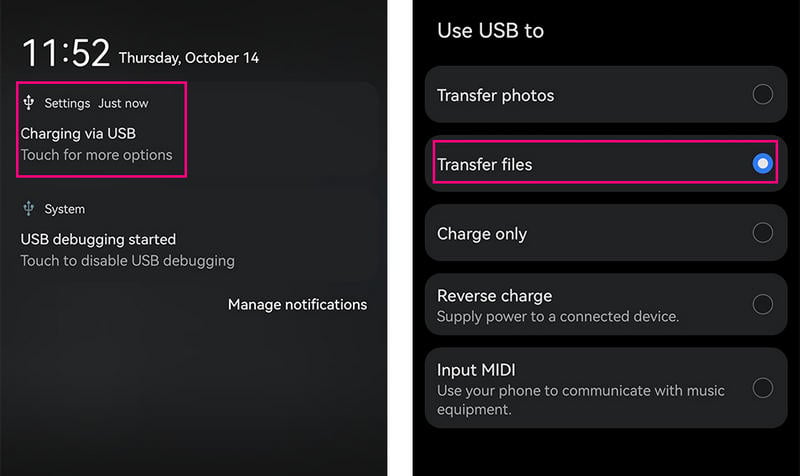This screenshot has height=476, width=800.
Task: Tap Manage notifications link
Action: (297, 304)
